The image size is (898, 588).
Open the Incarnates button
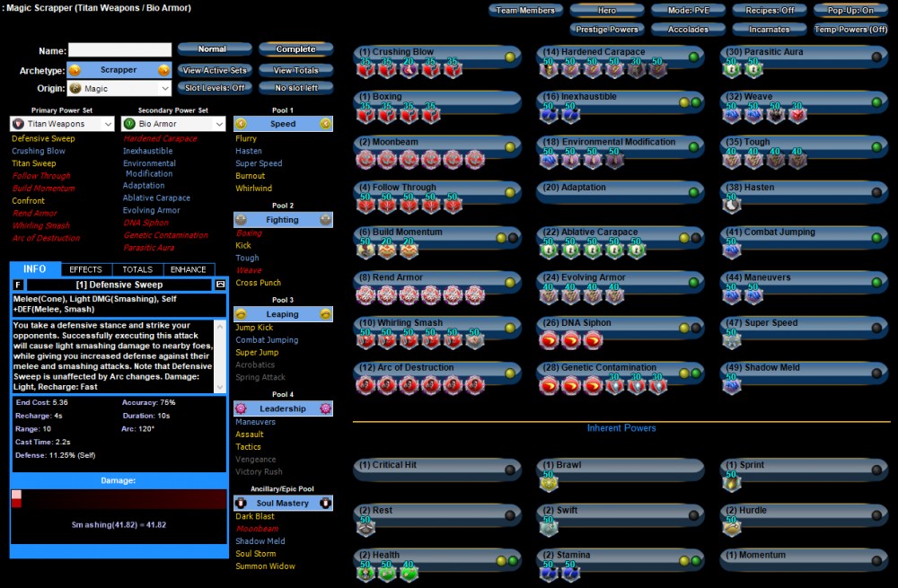tap(769, 30)
